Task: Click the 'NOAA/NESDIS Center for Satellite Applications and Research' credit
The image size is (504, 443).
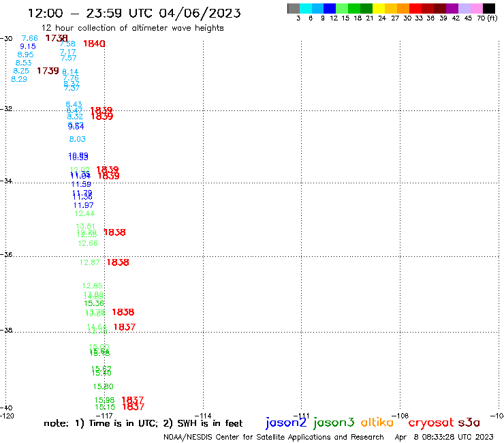Action: [x=274, y=437]
